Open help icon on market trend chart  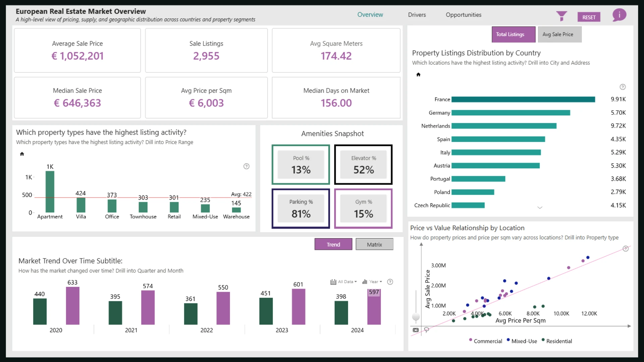click(x=390, y=282)
